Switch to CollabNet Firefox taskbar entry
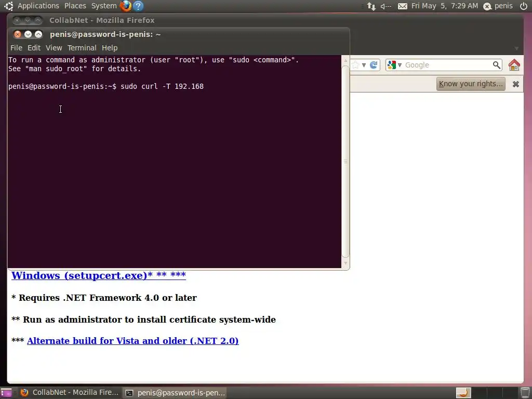The image size is (532, 399). pyautogui.click(x=70, y=393)
